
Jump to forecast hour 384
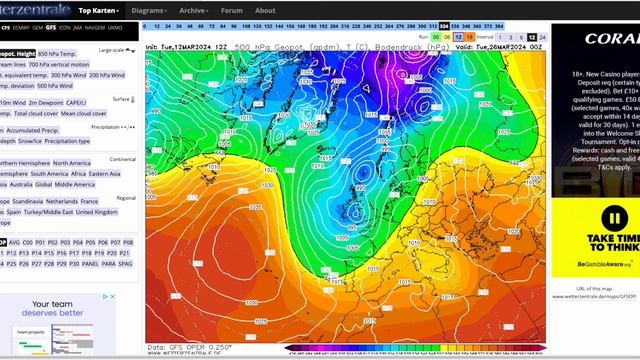[x=499, y=26]
